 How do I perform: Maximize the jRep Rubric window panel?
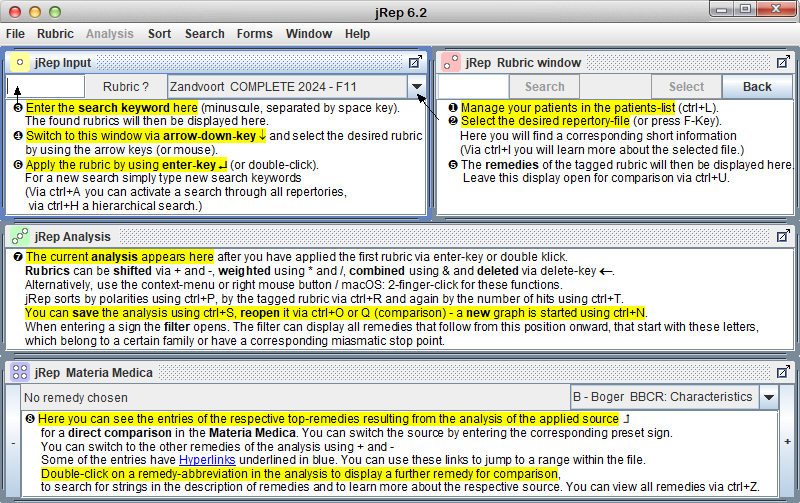[x=783, y=62]
